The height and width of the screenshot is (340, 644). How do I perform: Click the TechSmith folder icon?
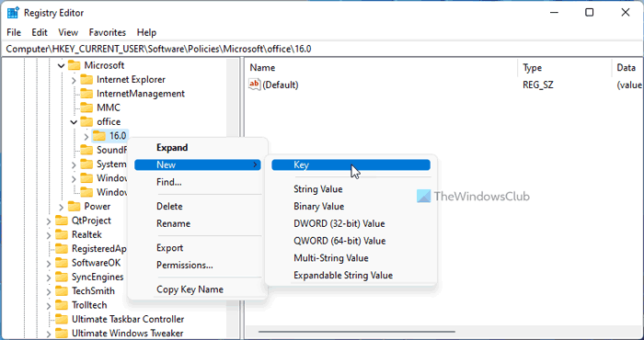click(62, 290)
